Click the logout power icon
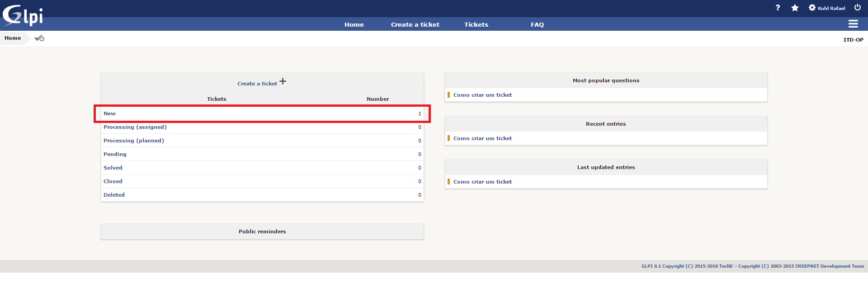This screenshot has height=293, width=868. [x=857, y=7]
